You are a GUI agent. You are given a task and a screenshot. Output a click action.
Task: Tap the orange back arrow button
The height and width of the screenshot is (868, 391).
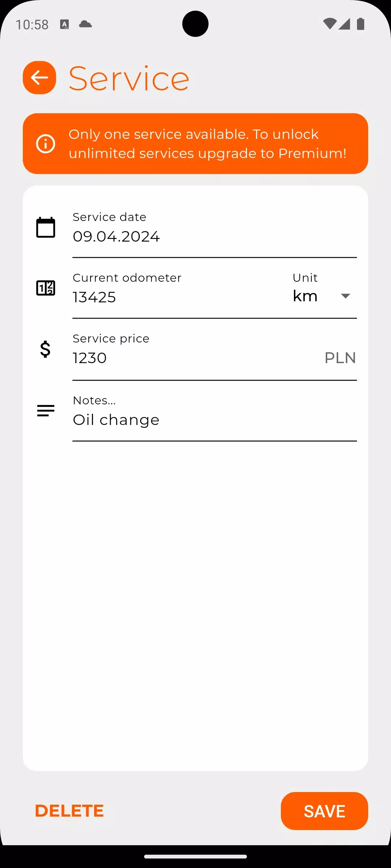point(39,77)
